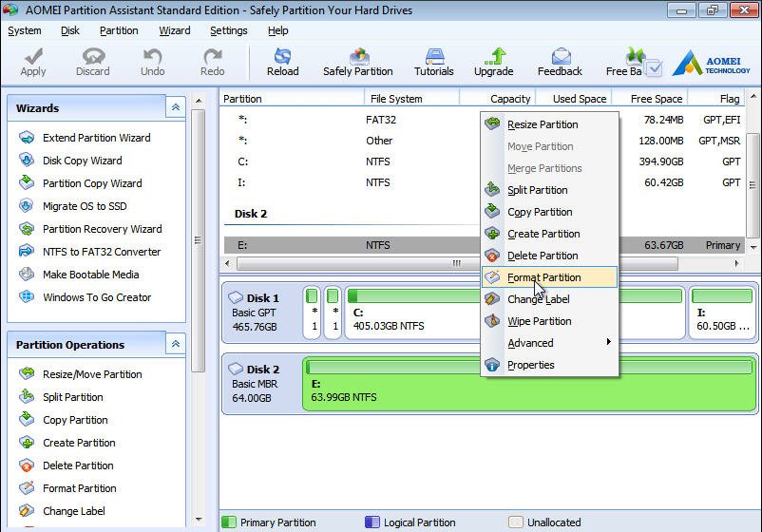Collapse the Partition Operations panel
762x532 pixels.
click(176, 344)
